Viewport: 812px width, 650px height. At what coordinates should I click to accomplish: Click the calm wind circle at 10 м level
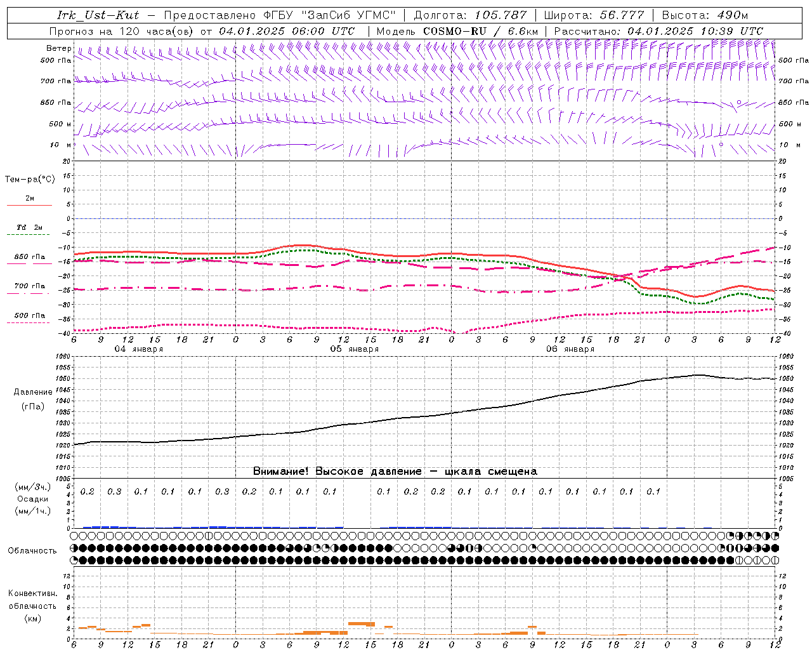tap(721, 144)
